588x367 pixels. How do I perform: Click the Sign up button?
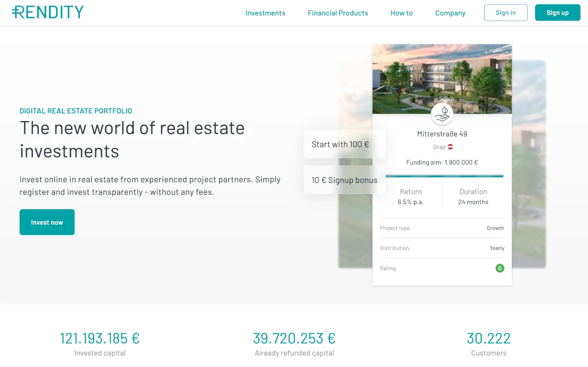[x=558, y=13]
